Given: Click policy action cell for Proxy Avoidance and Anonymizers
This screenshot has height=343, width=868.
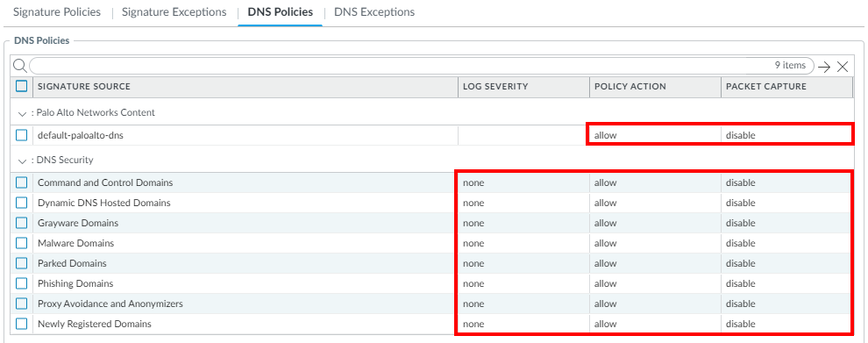Looking at the screenshot, I should coord(656,304).
